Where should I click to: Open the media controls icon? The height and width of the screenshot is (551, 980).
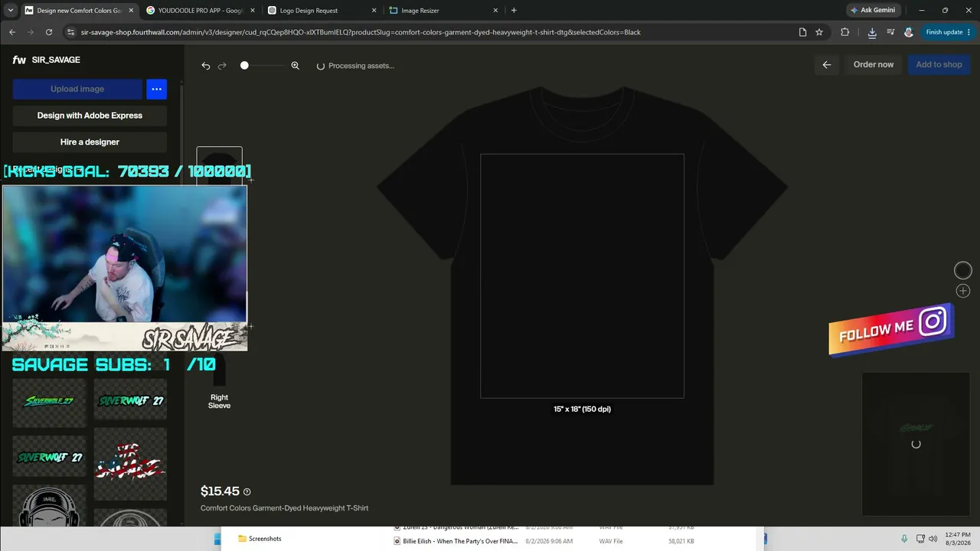pos(890,32)
